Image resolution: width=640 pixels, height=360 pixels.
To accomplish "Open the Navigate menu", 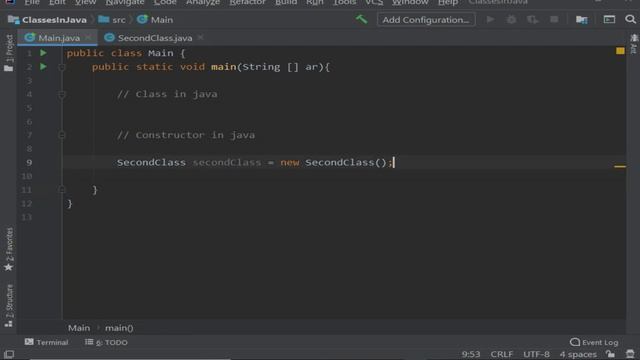I will [x=125, y=2].
